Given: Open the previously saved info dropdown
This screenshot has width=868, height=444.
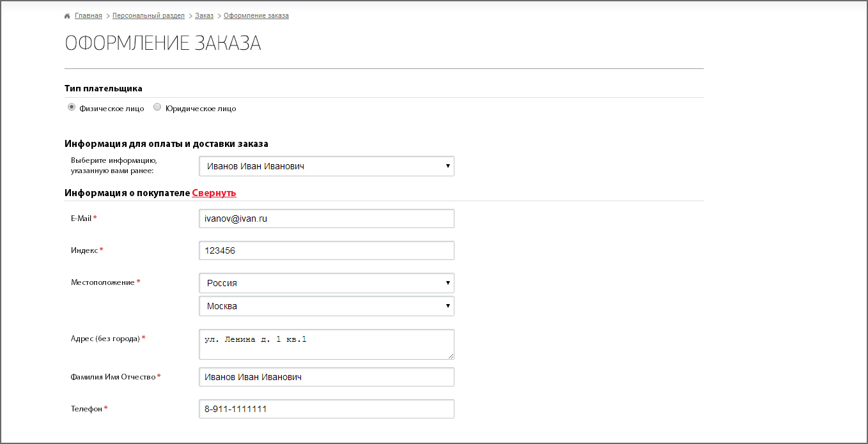Looking at the screenshot, I should coord(326,166).
